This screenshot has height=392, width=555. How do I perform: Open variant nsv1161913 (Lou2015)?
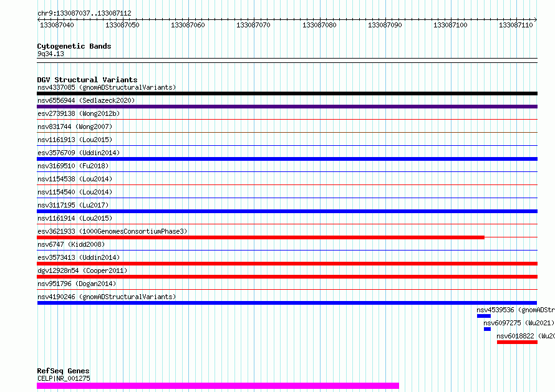[75, 140]
